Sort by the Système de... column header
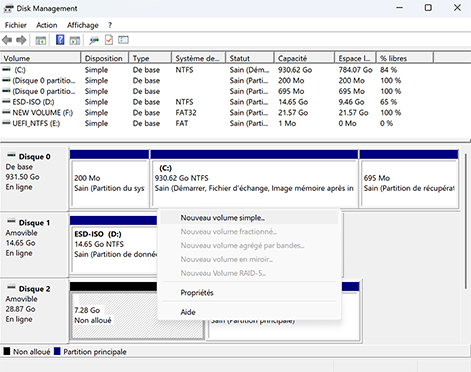This screenshot has width=471, height=372. coord(199,58)
